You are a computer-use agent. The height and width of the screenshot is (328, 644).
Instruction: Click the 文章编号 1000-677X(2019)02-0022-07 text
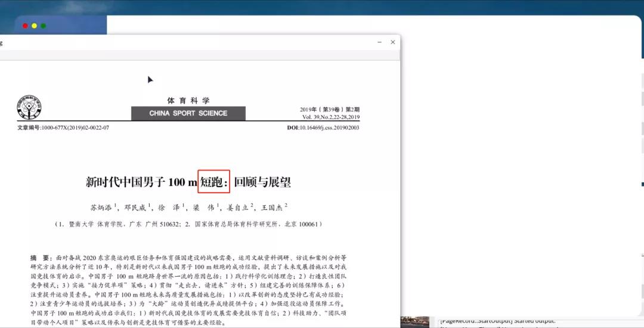tap(63, 128)
